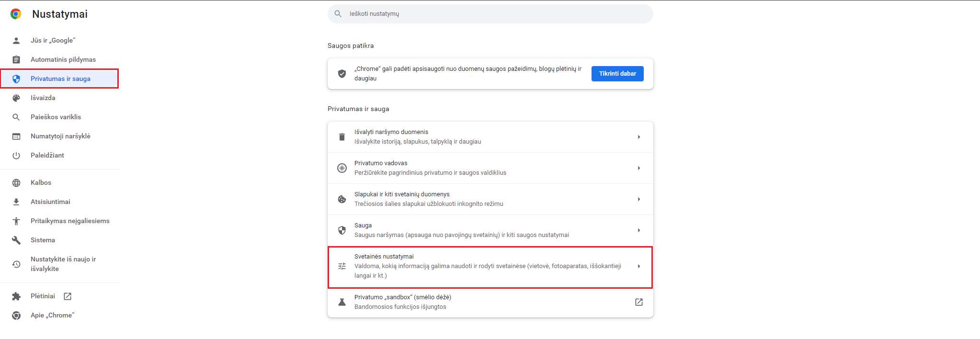Click the palette icon for Išvaizda
The image size is (980, 339).
(x=16, y=98)
